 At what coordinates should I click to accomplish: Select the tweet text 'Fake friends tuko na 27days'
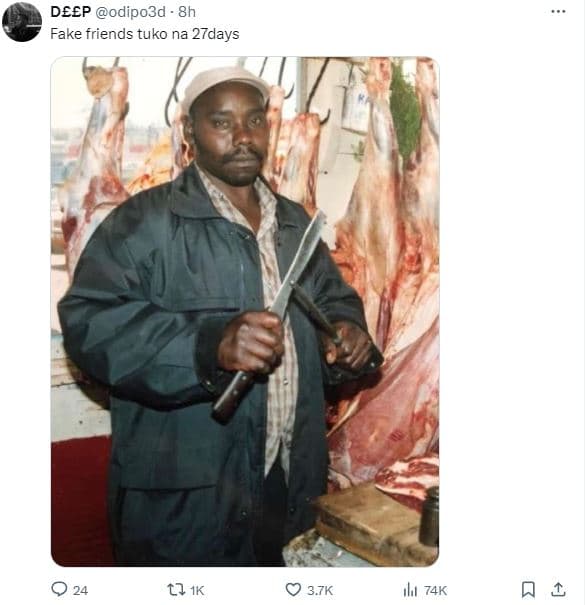click(x=145, y=34)
